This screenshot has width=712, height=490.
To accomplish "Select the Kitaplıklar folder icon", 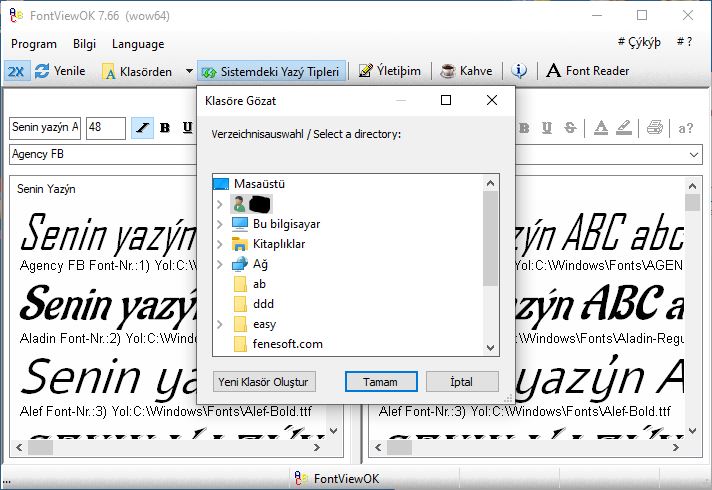I will click(x=240, y=244).
